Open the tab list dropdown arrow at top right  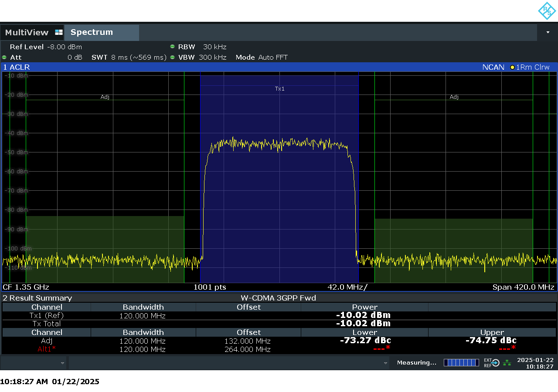click(x=548, y=33)
